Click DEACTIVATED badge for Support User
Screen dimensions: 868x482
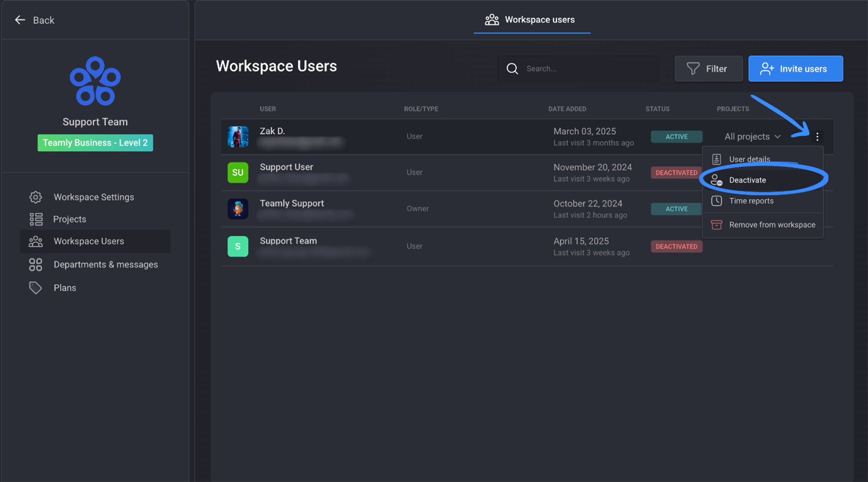point(676,173)
